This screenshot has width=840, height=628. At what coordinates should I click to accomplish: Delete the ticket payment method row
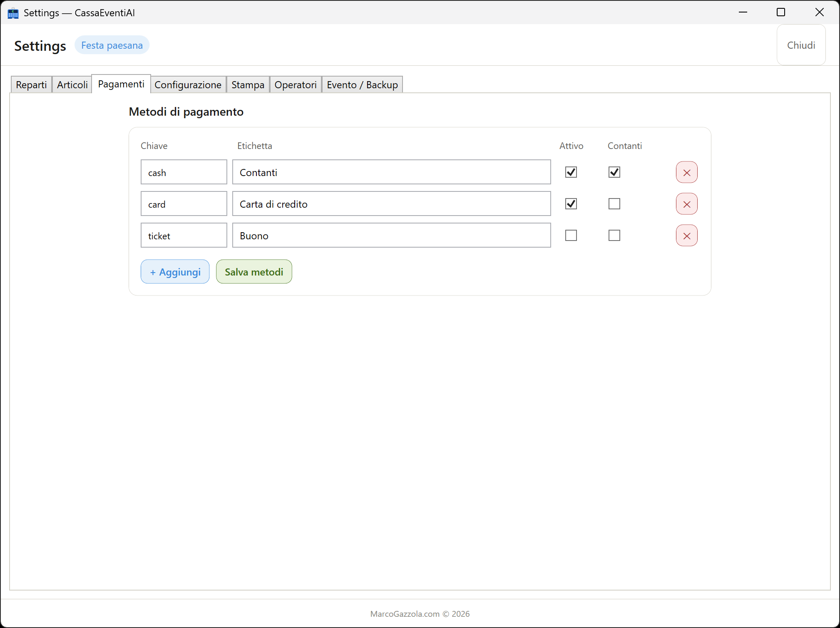point(686,236)
